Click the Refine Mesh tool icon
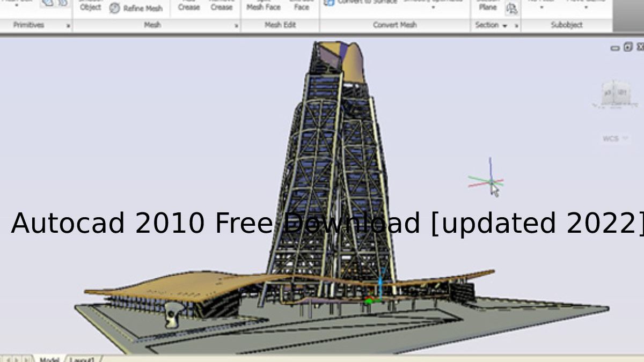This screenshot has width=644, height=362. [115, 8]
